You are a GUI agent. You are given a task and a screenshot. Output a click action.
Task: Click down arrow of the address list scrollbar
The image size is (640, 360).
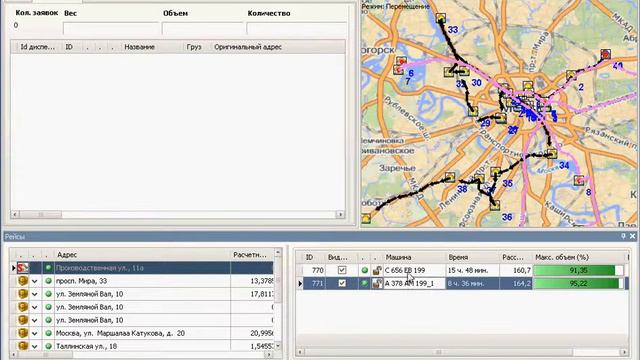(278, 346)
